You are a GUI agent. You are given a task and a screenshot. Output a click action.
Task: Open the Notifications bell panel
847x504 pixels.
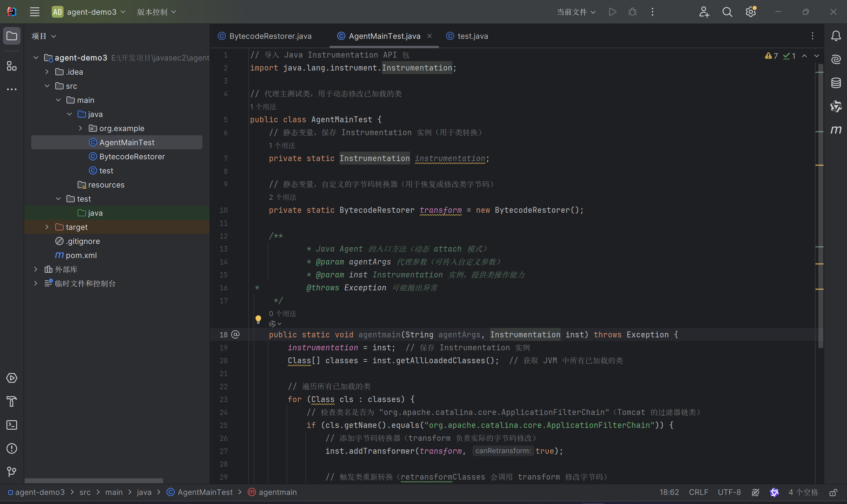click(836, 36)
